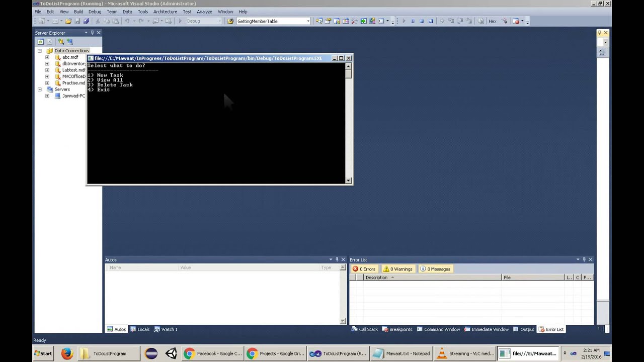Click the Stop Debugging toolbar button

click(422, 21)
